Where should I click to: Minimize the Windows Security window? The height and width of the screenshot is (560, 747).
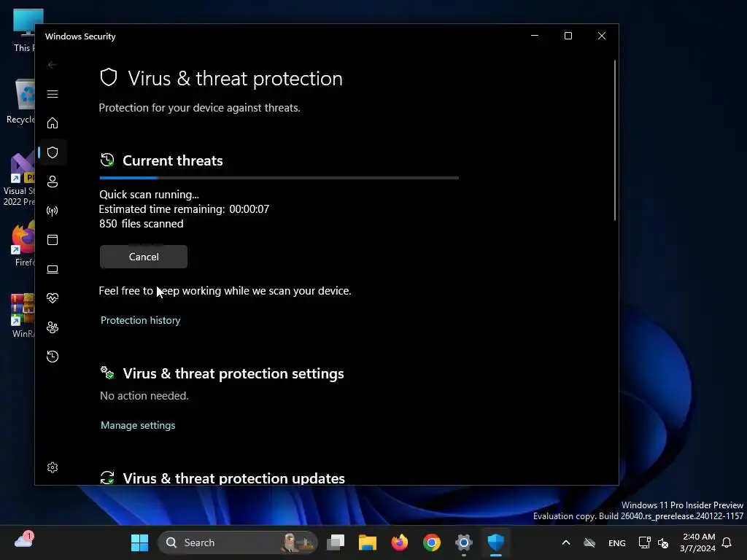(x=535, y=36)
